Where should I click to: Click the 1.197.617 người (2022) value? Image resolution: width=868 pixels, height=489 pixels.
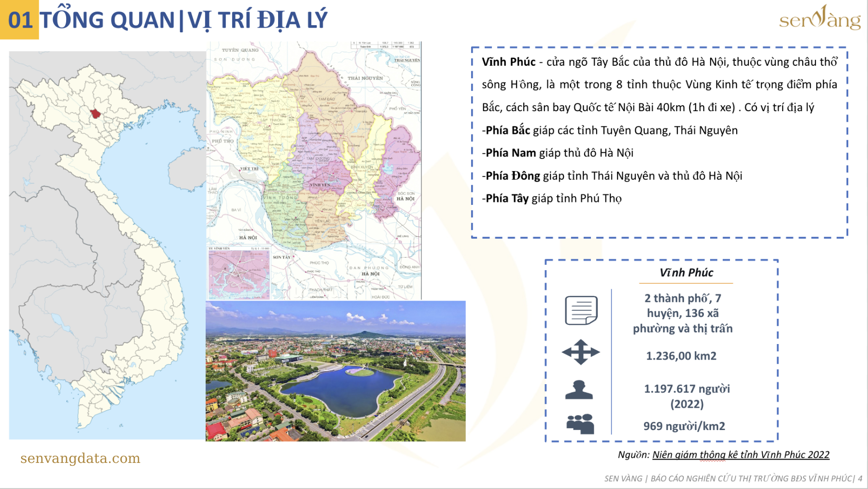point(686,396)
